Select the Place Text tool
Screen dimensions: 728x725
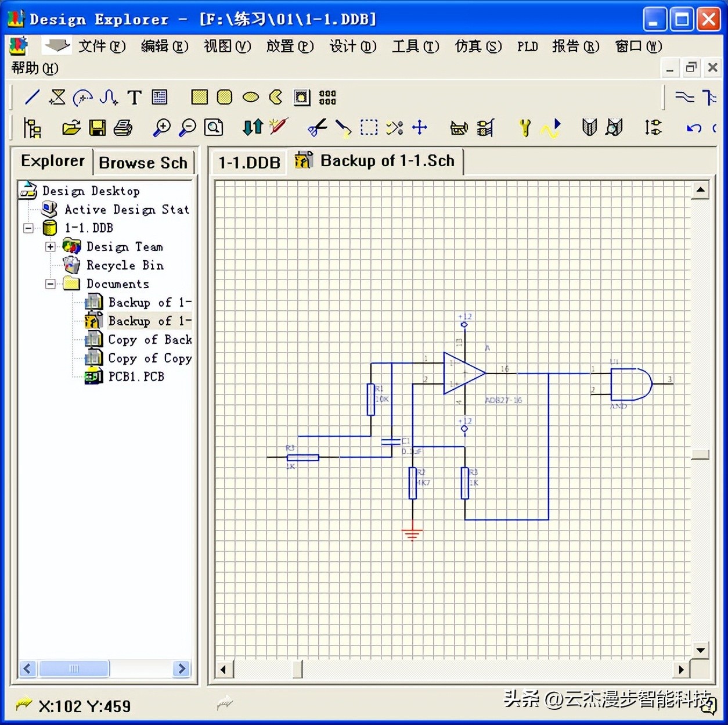click(134, 97)
